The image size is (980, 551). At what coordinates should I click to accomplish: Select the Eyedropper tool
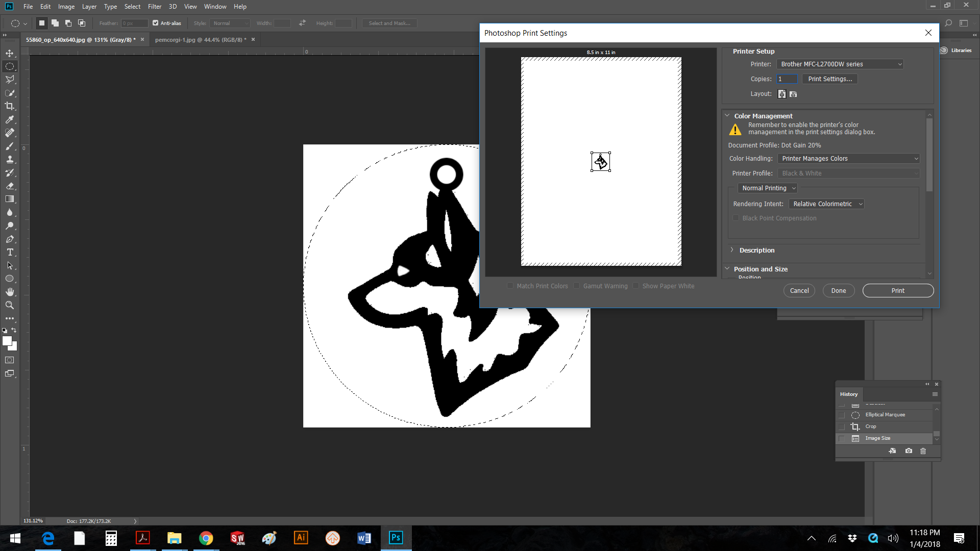pos(9,119)
